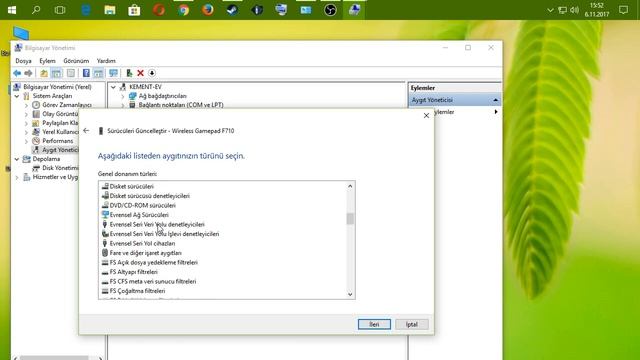Collapse Depolama tree node
Screen dimensions: 640x360
pos(17,159)
